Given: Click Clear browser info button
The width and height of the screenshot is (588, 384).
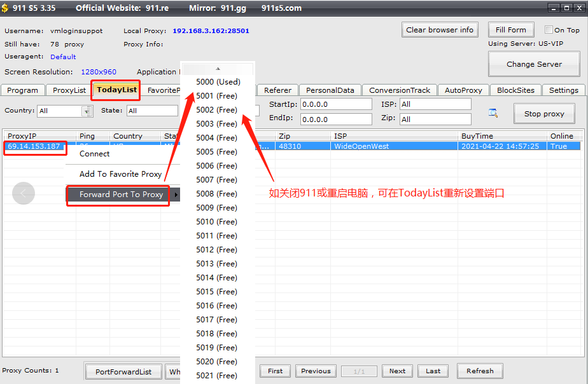Looking at the screenshot, I should 440,30.
